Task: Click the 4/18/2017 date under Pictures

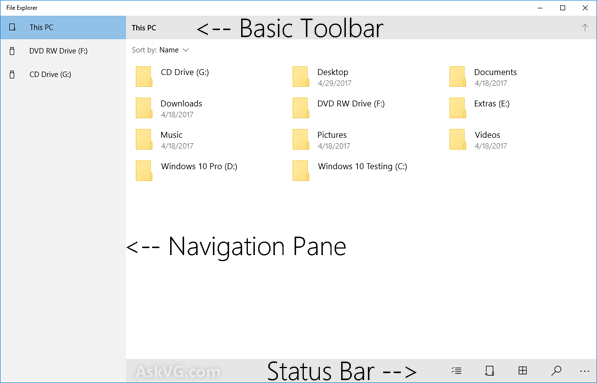Action: click(334, 146)
